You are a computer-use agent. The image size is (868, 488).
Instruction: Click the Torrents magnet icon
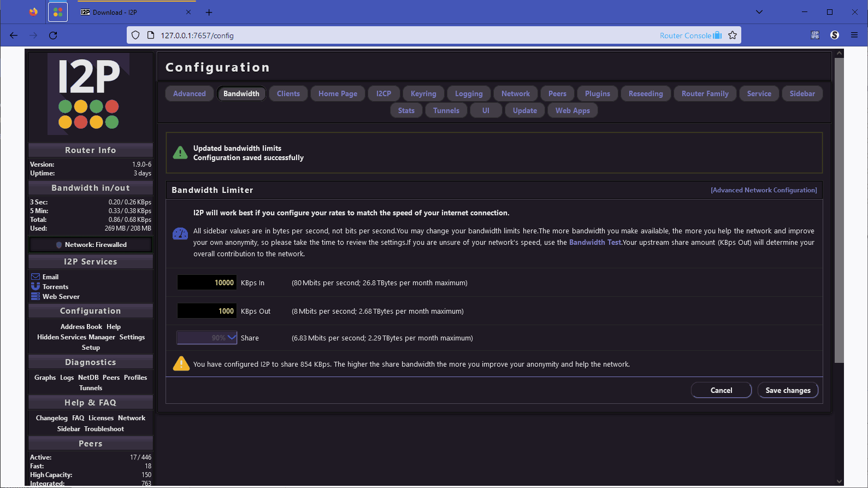[36, 286]
